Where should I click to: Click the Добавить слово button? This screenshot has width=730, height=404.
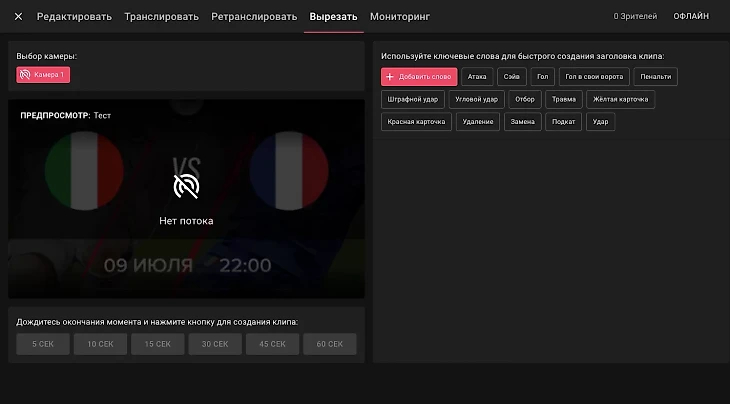419,77
